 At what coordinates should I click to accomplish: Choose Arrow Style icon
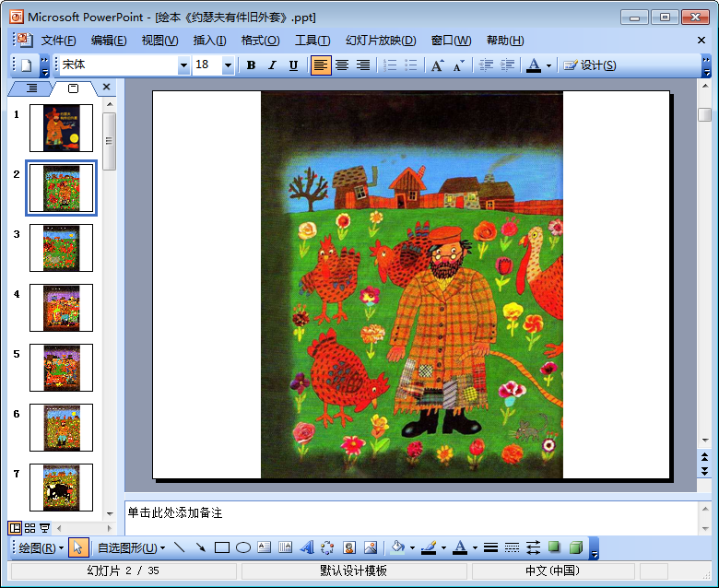point(533,547)
